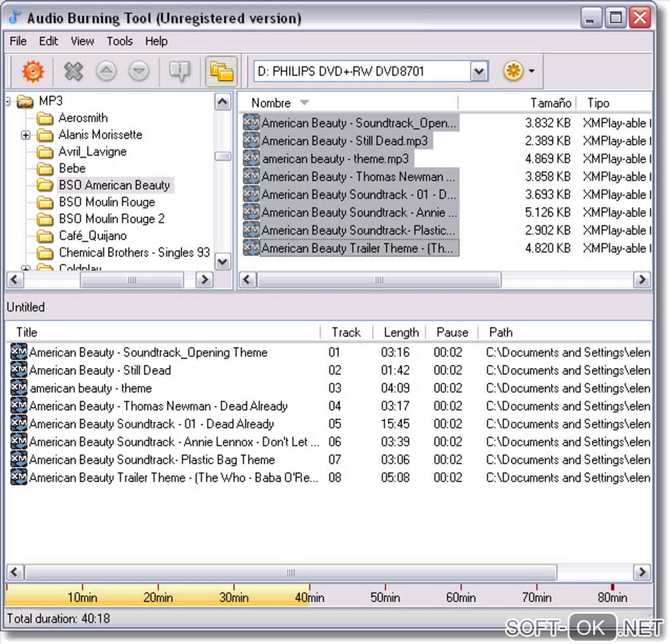
Task: Click icon of American Beauty - Still Dead.mp3
Action: (x=251, y=140)
